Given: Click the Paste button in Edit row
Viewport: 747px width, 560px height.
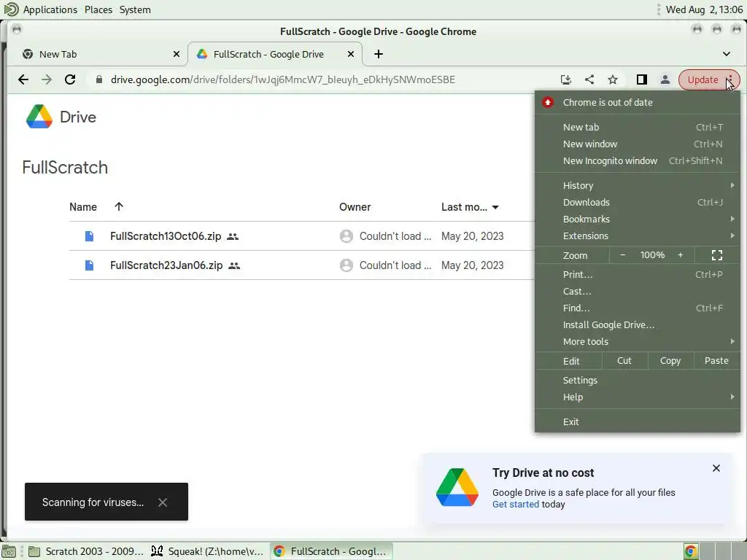Looking at the screenshot, I should 716,360.
